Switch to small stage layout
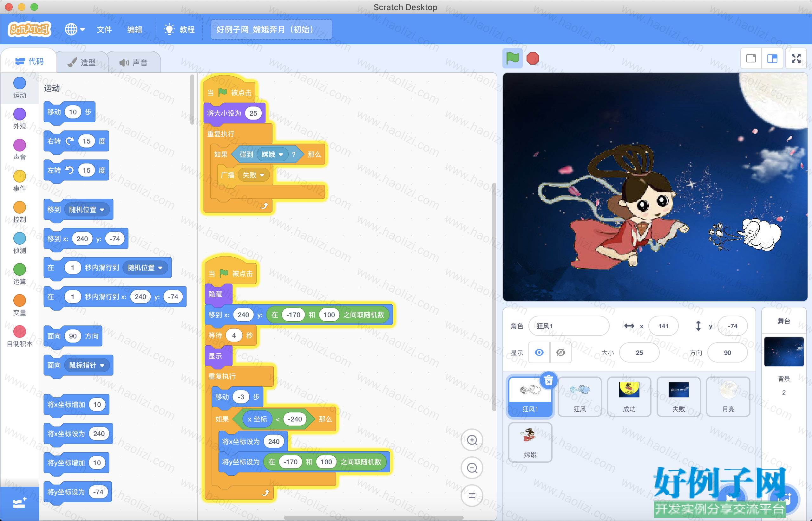Image resolution: width=812 pixels, height=521 pixels. coord(751,59)
